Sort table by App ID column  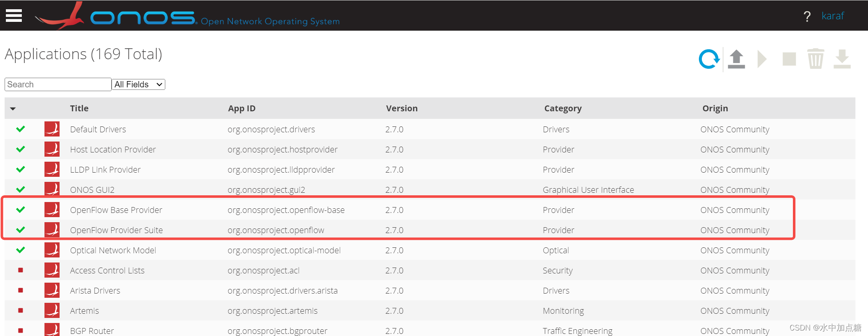242,108
